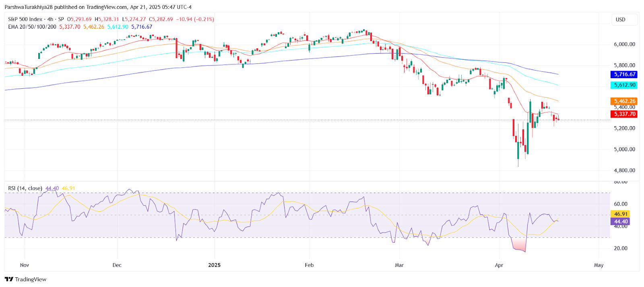Image resolution: width=644 pixels, height=287 pixels.
Task: Click the blue 5,716.67 price axis label
Action: coord(624,75)
